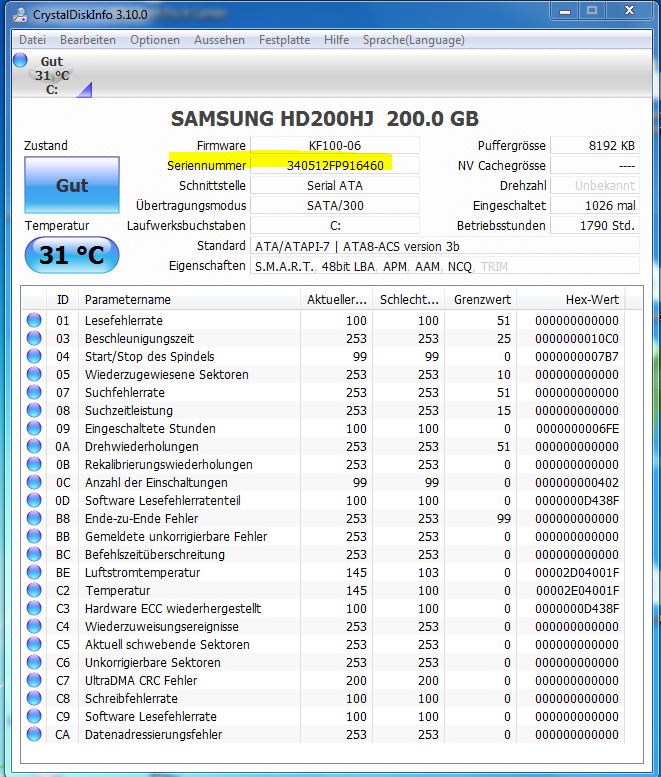Click the Drehzahl value Unbekannt
Image resolution: width=661 pixels, height=777 pixels.
tap(595, 185)
